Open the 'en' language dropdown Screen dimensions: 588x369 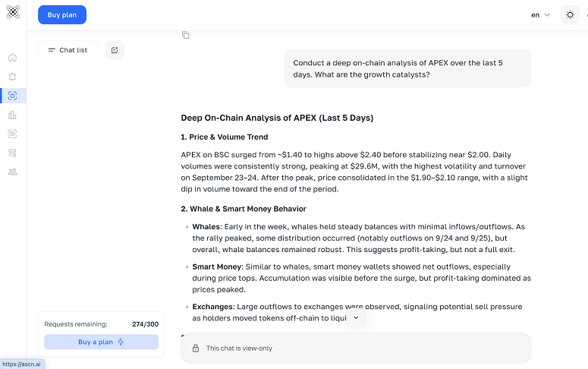[x=540, y=14]
